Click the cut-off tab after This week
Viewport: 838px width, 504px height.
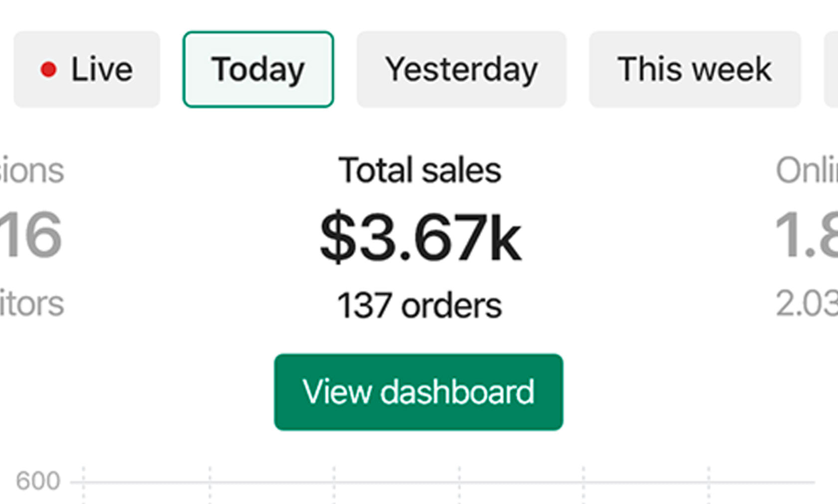(832, 69)
